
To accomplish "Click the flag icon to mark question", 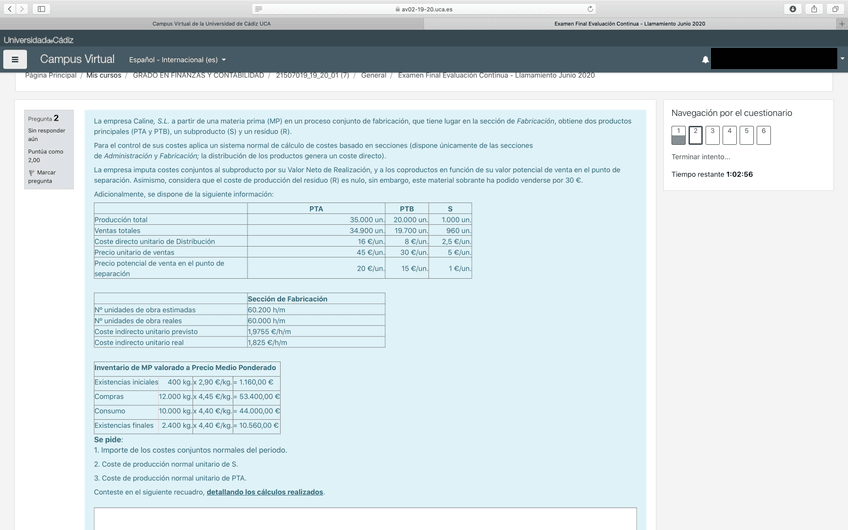I will (x=32, y=173).
